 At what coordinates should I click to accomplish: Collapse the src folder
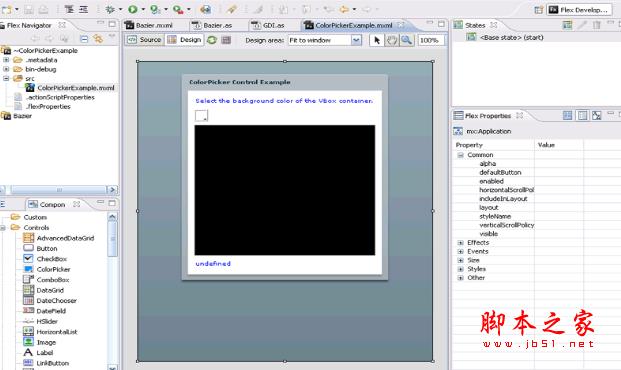coord(6,78)
